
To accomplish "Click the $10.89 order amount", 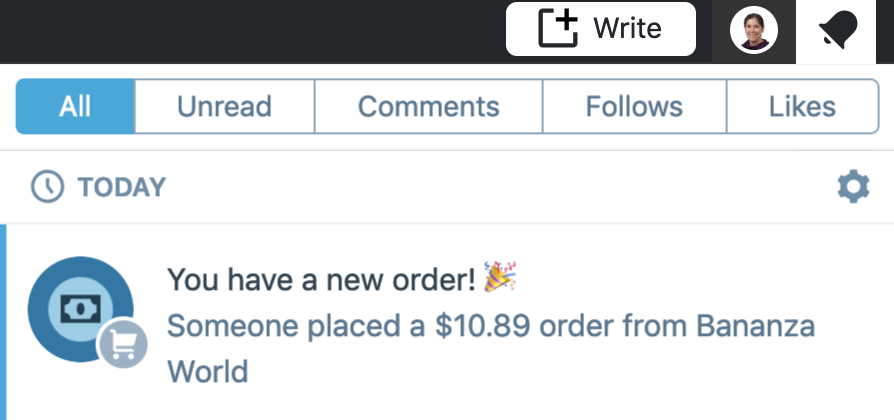I will 482,326.
